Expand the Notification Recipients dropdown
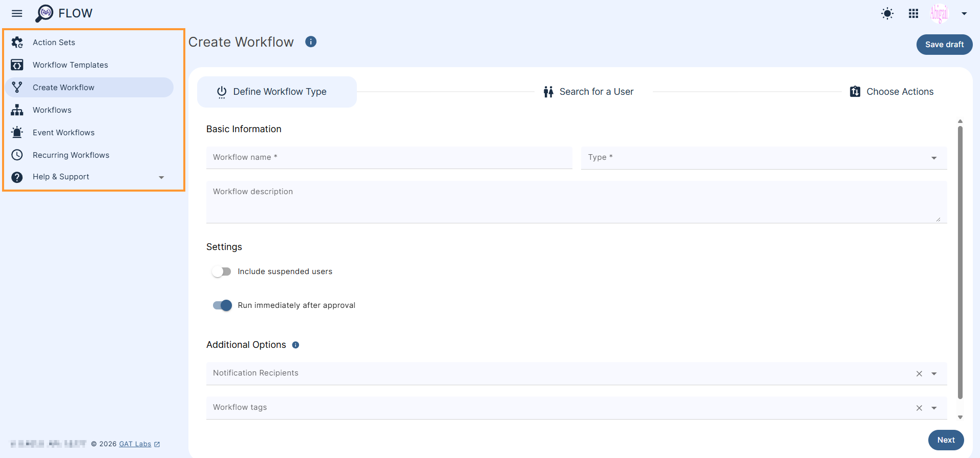The width and height of the screenshot is (980, 458). coord(934,374)
